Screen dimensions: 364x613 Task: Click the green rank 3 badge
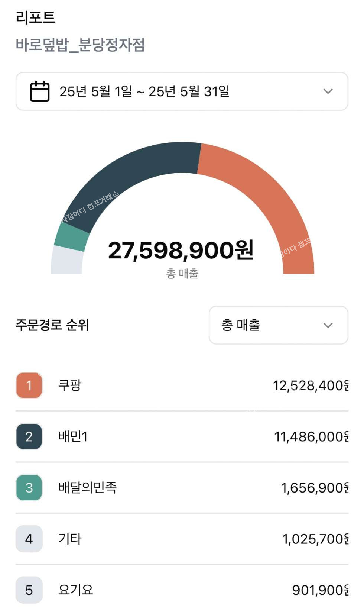29,488
